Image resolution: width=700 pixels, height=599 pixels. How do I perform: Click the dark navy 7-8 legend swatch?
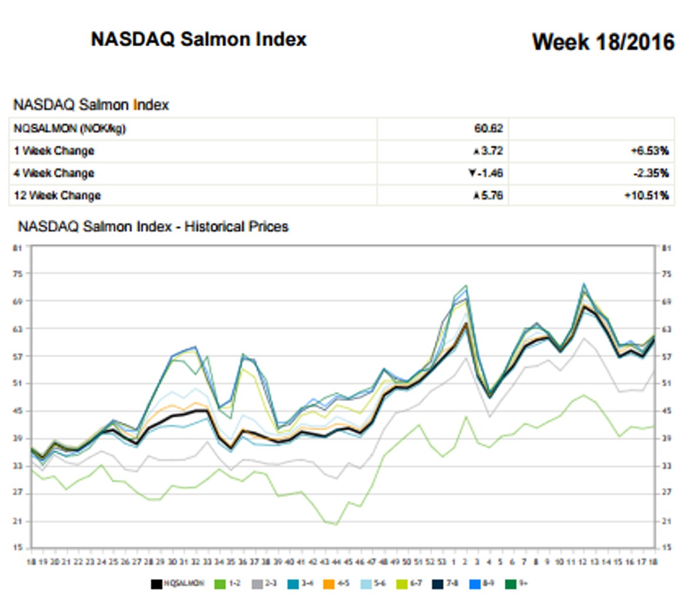(438, 584)
